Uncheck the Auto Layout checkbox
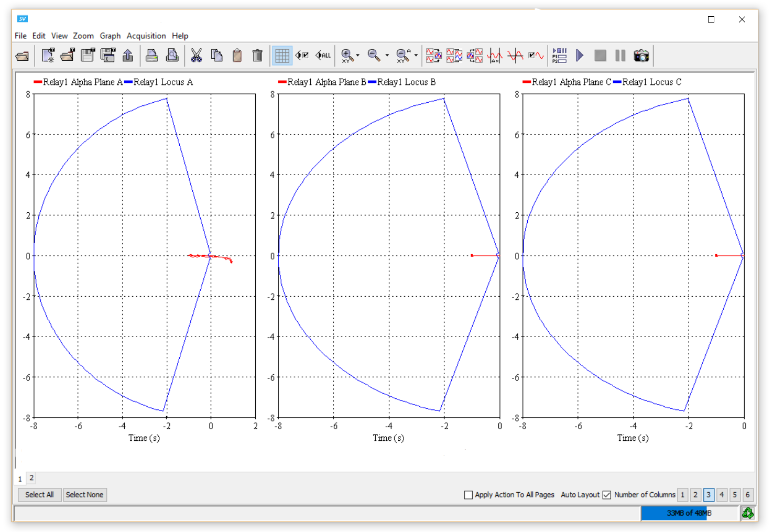Viewport: 773px width, 532px height. 607,495
